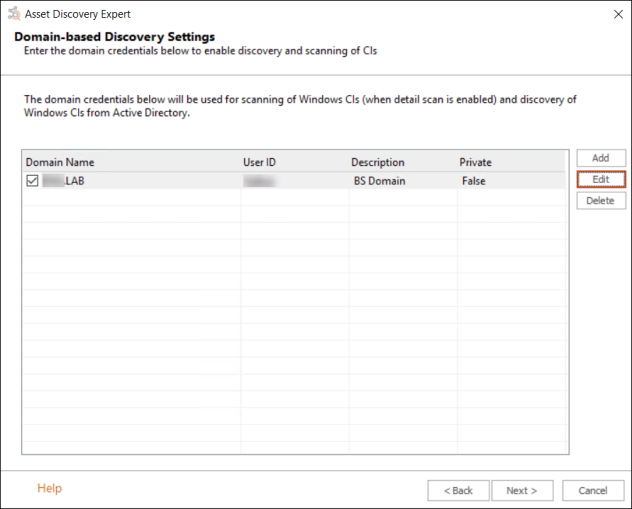632x509 pixels.
Task: Click the Edit button
Action: coord(601,179)
